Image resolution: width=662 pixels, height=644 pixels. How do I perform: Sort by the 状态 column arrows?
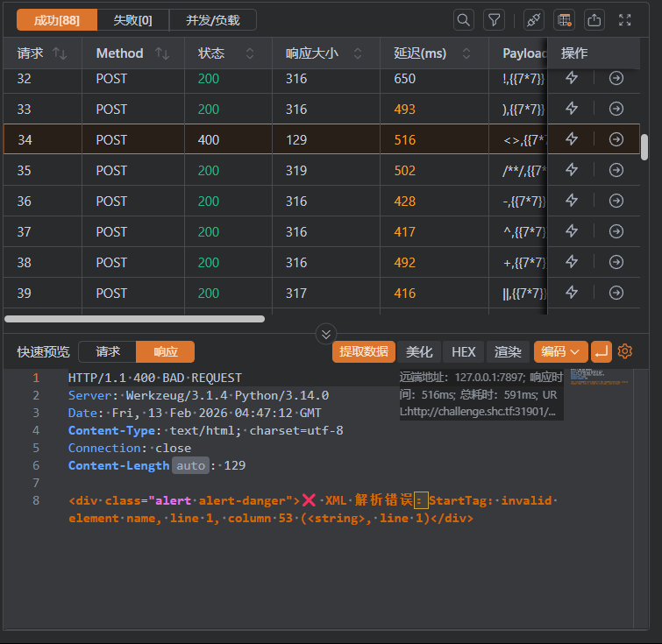point(250,53)
